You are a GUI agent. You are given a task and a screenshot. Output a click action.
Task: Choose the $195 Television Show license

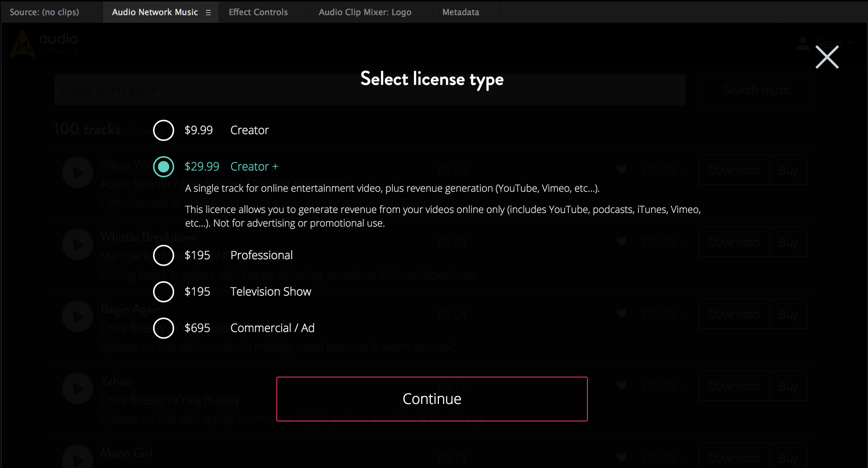click(x=164, y=292)
